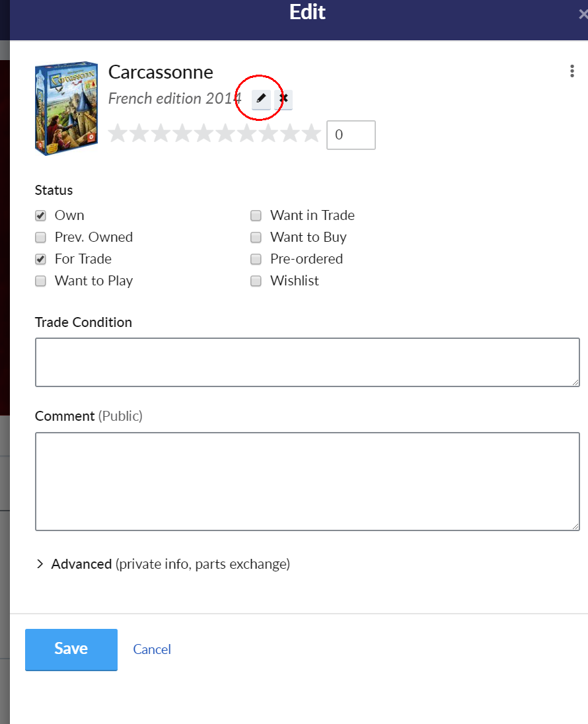The width and height of the screenshot is (588, 724).
Task: Check the Want to Buy option
Action: point(256,237)
